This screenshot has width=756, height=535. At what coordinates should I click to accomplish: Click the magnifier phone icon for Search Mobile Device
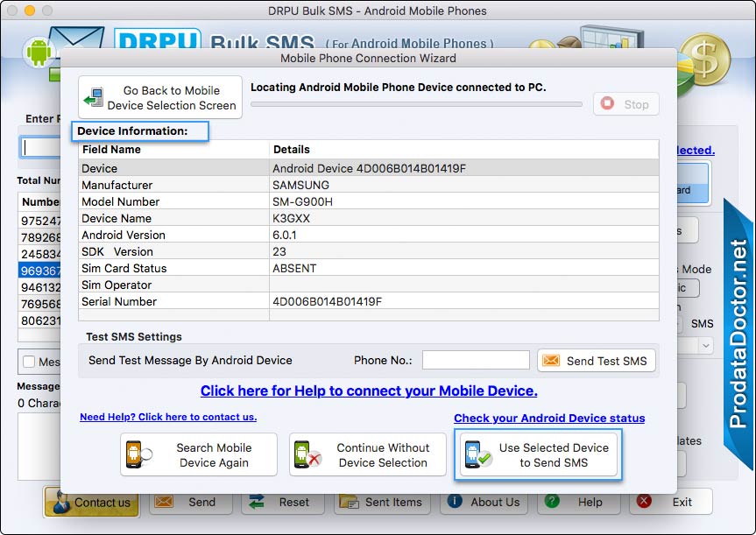138,454
